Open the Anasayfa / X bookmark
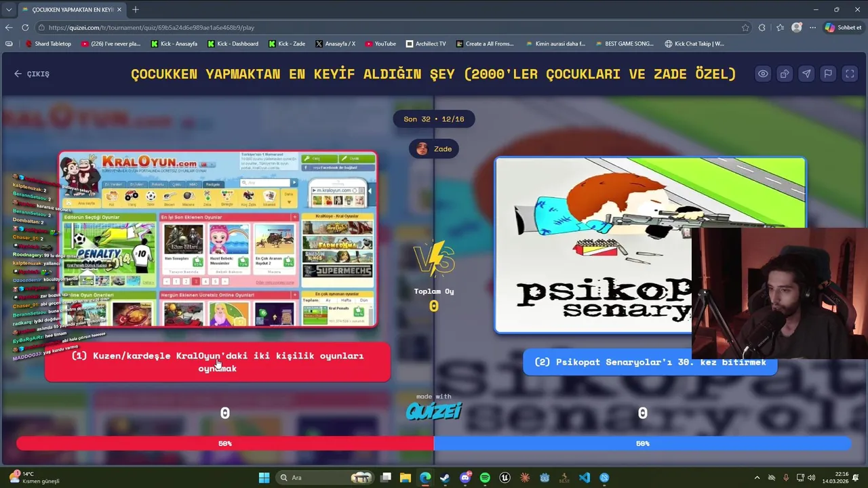Viewport: 868px width, 488px height. [335, 44]
